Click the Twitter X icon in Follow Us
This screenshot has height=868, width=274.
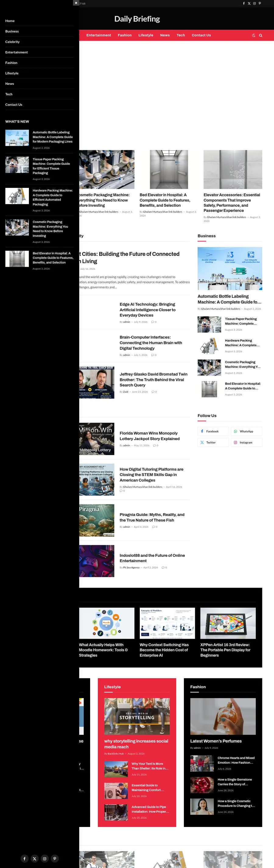tap(202, 442)
